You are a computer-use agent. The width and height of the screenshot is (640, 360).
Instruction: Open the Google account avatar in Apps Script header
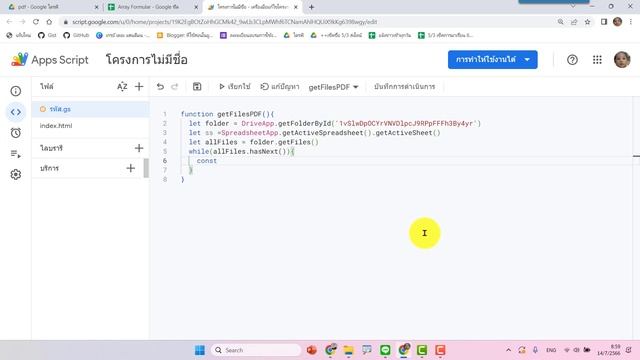tap(622, 60)
